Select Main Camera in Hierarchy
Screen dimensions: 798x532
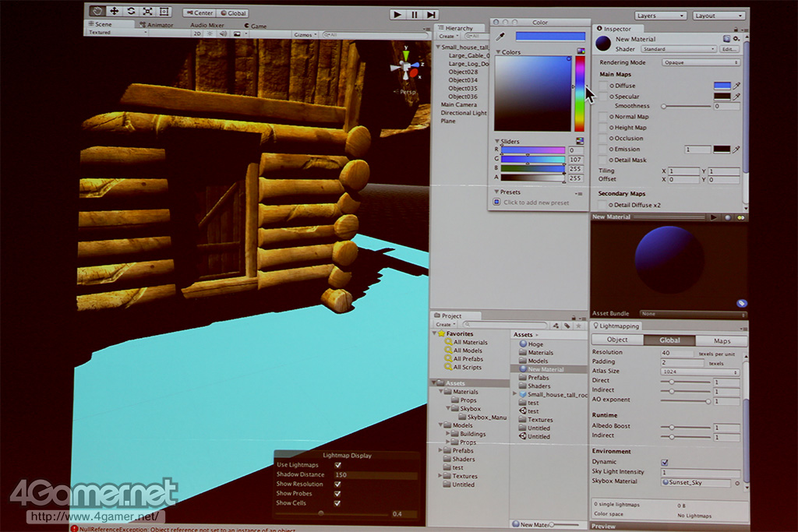coord(458,104)
